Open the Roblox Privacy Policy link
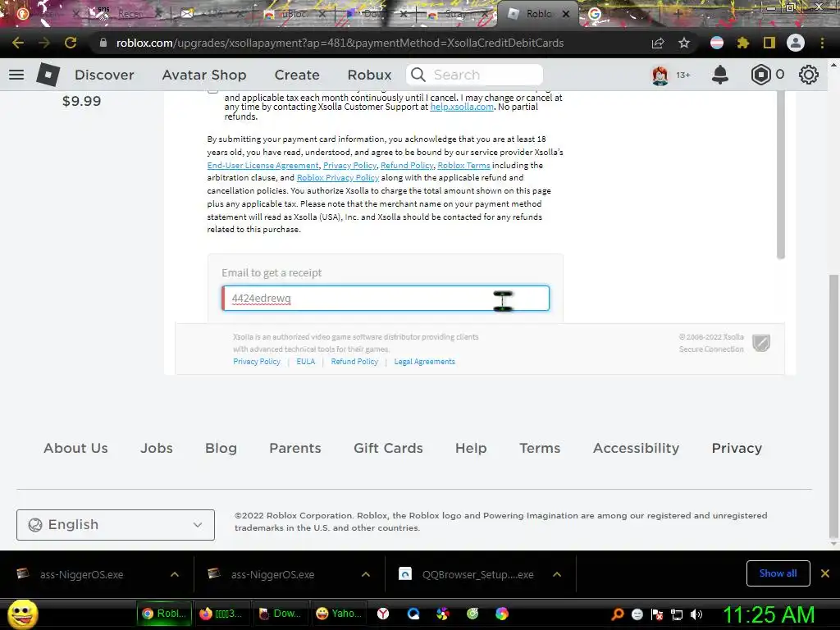The image size is (840, 630). click(x=338, y=177)
